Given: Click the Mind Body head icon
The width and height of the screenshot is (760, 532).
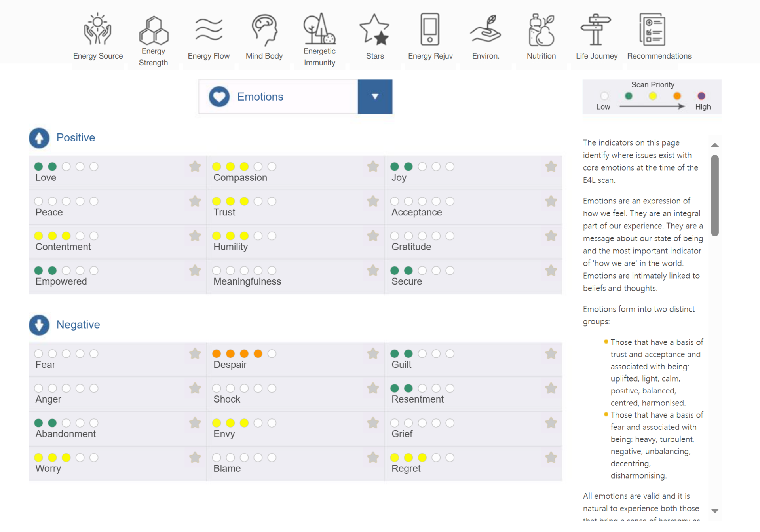Looking at the screenshot, I should (264, 30).
